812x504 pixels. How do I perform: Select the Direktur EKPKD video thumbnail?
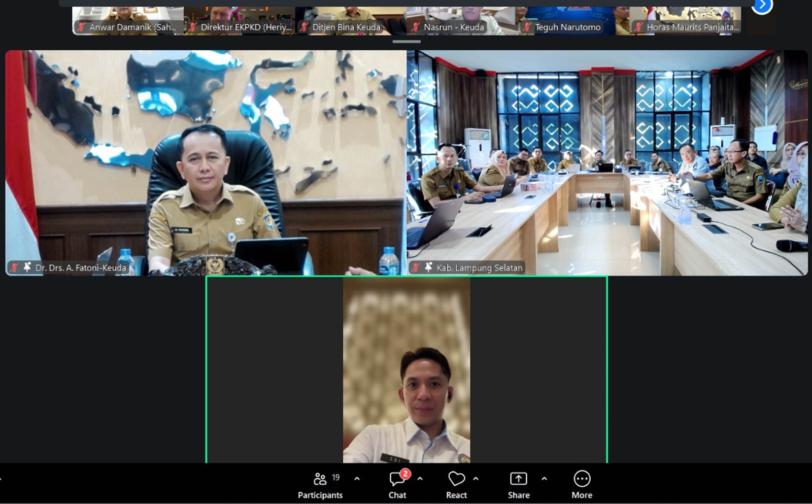tap(239, 18)
